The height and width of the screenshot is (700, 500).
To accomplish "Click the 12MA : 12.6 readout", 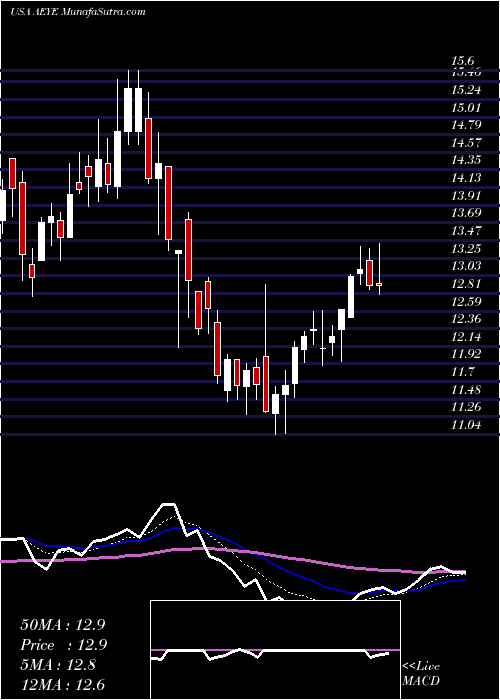I will point(62,685).
